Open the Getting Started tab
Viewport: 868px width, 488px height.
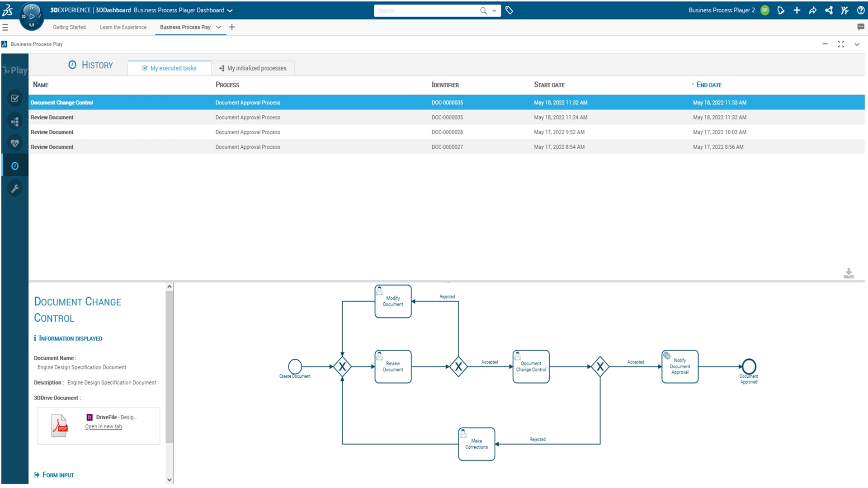point(69,27)
